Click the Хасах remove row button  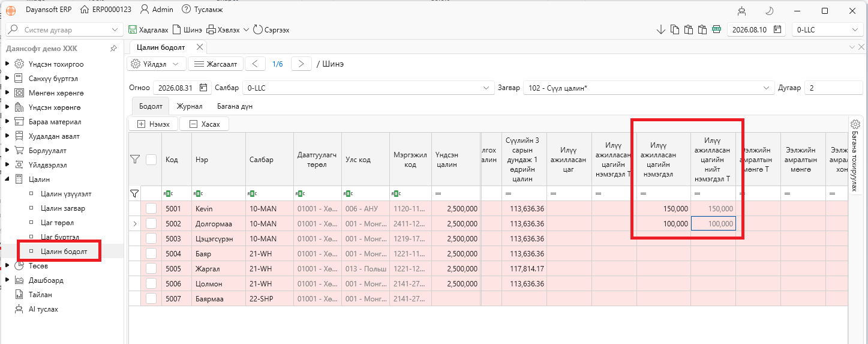[204, 124]
